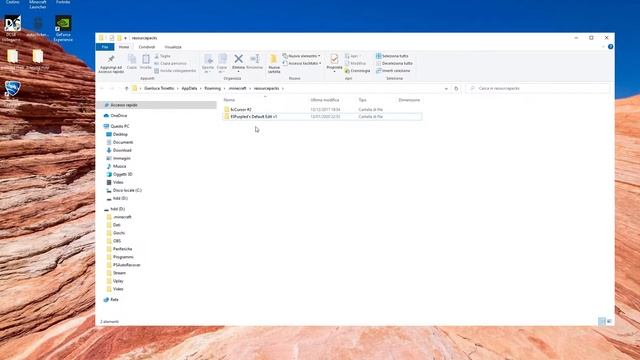
Task: Select Accesso rapido in the navigation pane
Action: (124, 105)
